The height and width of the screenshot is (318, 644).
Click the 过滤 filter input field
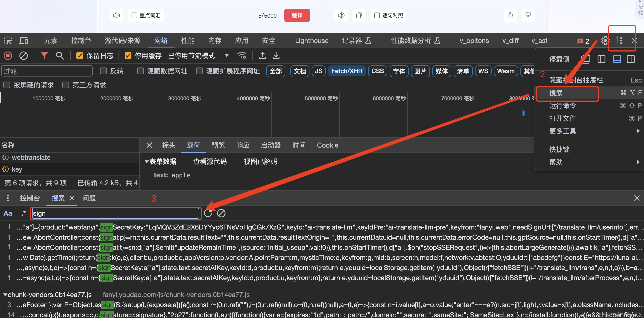point(47,71)
